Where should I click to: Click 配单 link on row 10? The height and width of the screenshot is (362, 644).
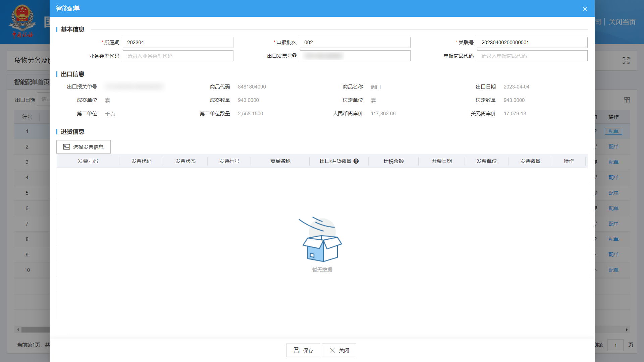[x=613, y=270]
